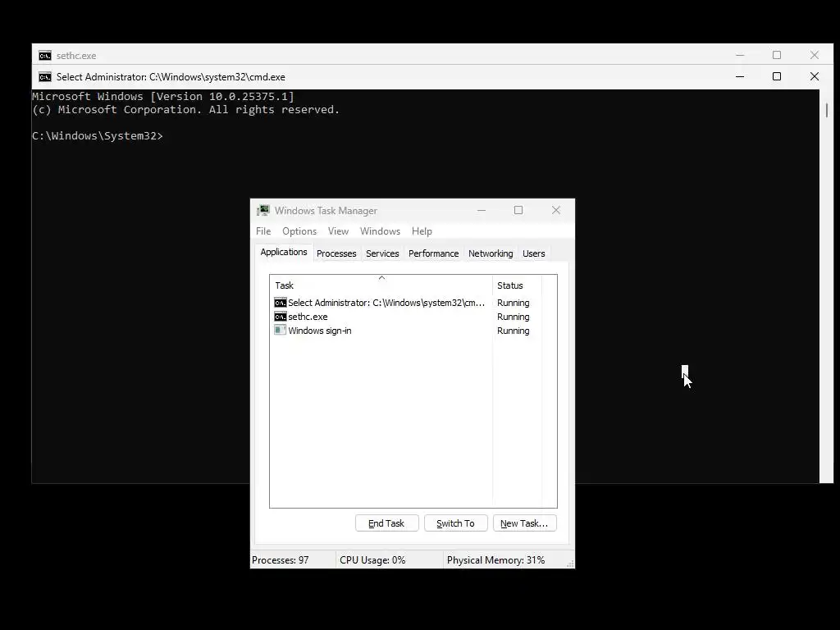Minimize the cmd.exe Administrator window
This screenshot has height=630, width=840.
tap(740, 76)
